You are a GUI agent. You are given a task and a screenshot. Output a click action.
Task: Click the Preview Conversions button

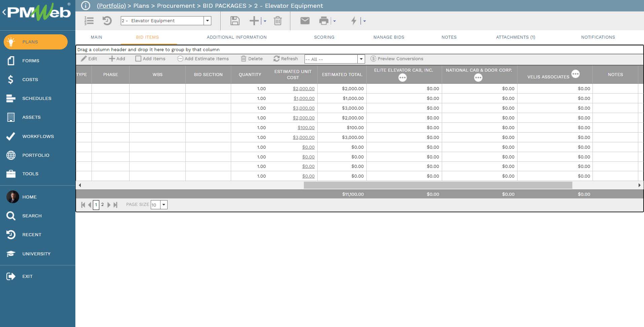point(397,59)
